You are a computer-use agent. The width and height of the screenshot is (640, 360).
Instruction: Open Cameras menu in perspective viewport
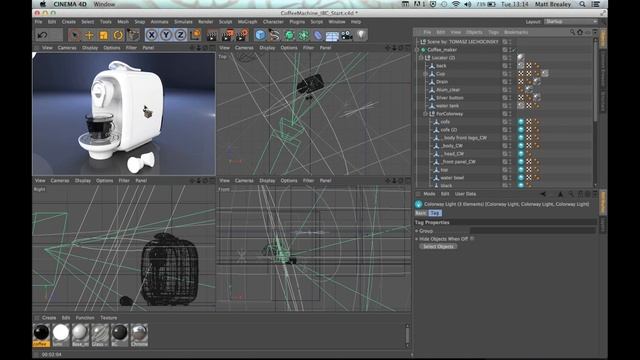pyautogui.click(x=67, y=48)
